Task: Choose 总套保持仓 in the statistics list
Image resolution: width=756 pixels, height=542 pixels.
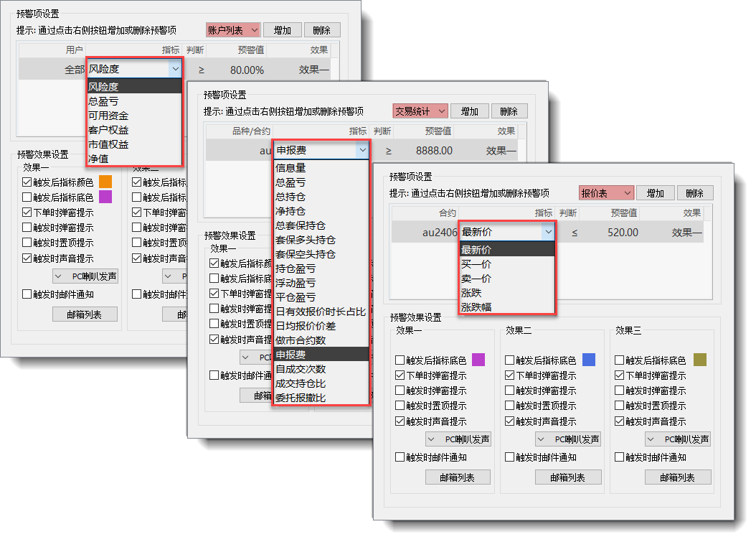Action: pyautogui.click(x=321, y=225)
